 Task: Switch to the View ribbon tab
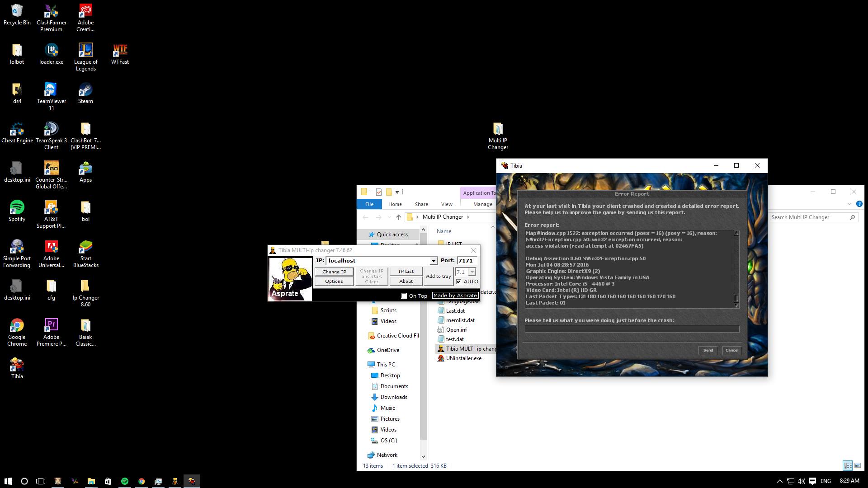point(447,204)
